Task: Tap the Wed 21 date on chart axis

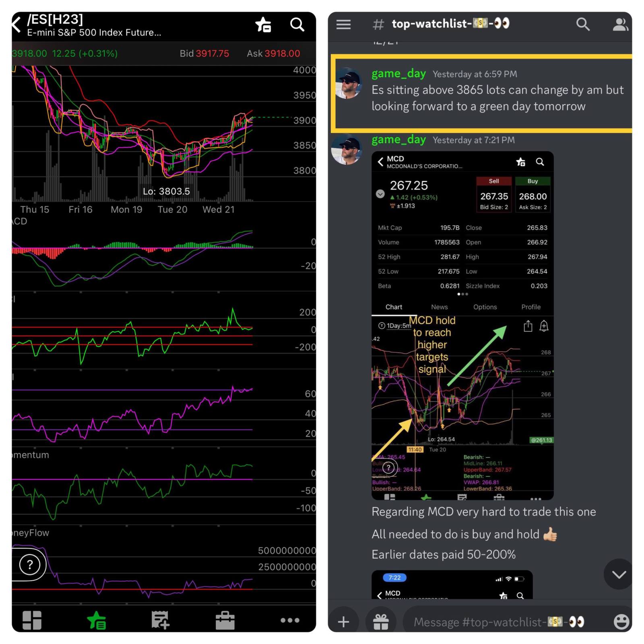Action: coord(218,209)
